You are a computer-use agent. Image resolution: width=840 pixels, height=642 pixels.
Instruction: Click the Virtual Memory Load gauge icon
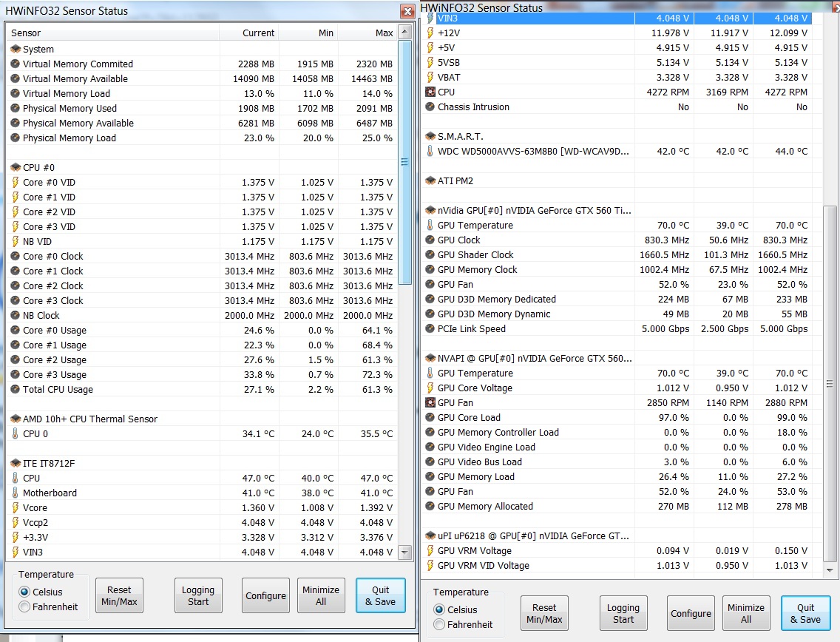[15, 94]
